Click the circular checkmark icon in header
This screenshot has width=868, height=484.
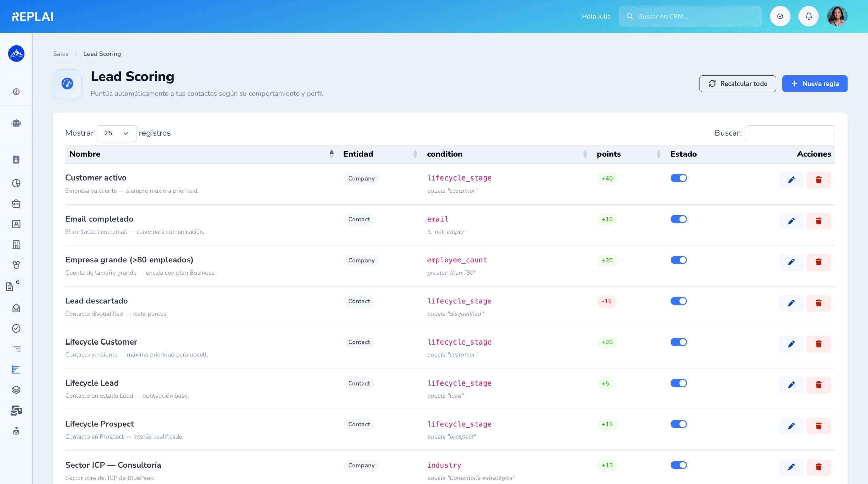point(780,16)
